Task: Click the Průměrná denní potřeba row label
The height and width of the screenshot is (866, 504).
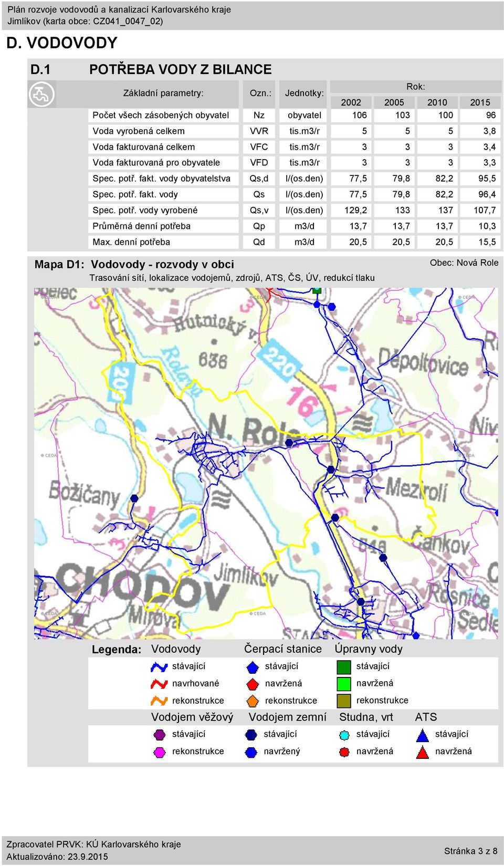Action: coord(142,226)
